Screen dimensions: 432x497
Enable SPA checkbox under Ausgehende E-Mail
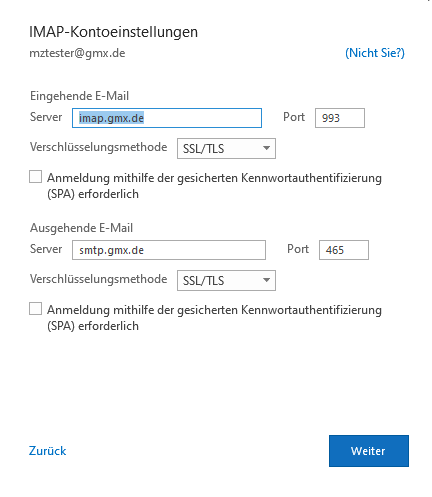tap(35, 309)
